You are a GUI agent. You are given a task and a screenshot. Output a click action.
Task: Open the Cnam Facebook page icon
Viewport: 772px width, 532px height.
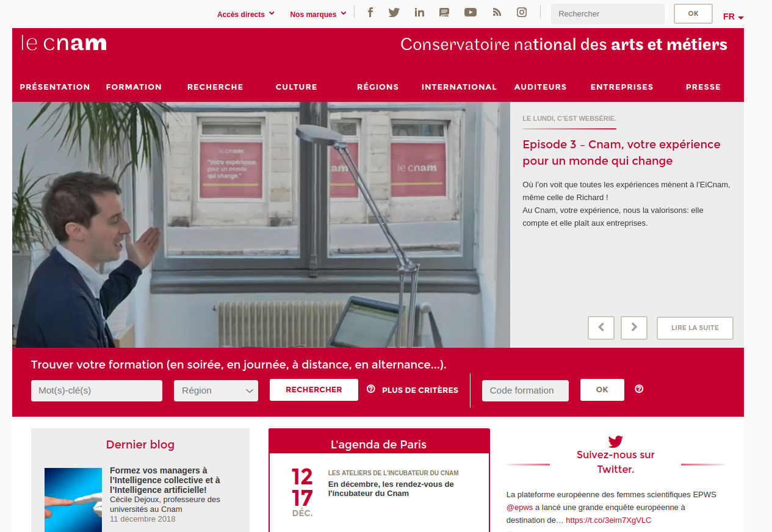point(370,12)
